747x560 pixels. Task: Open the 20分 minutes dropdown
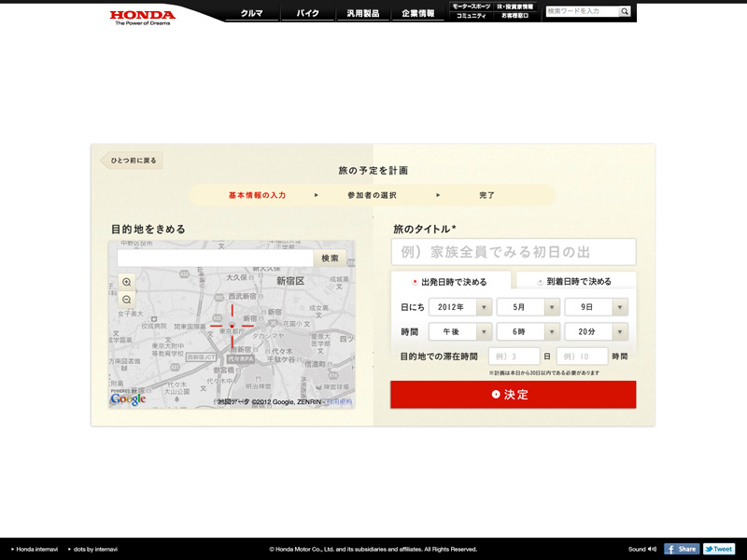pos(596,332)
